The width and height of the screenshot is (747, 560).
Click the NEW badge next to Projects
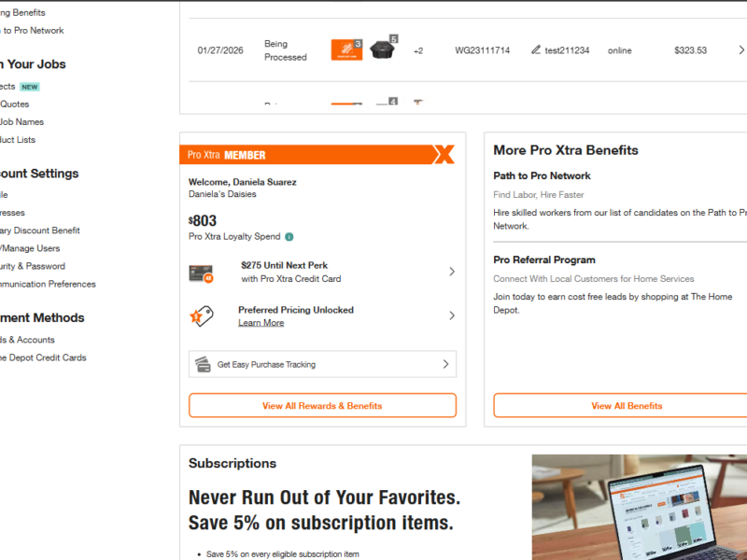pos(29,86)
